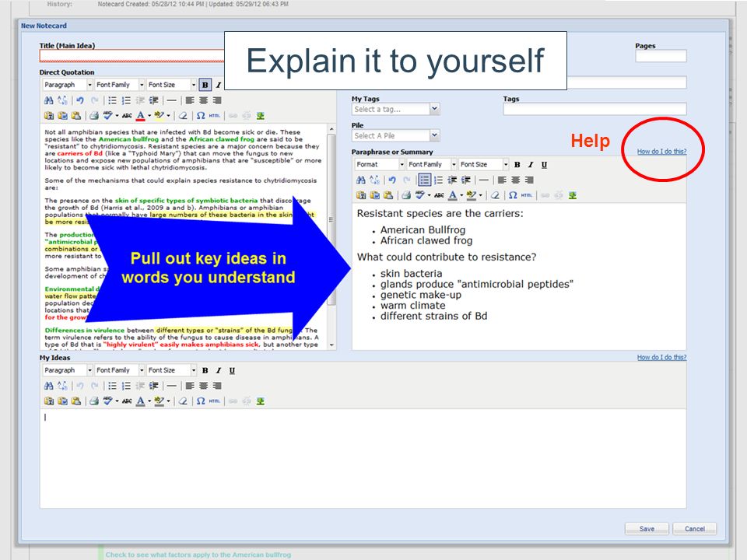Toggle align center in Paraphrase toolbar
This screenshot has height=560, width=747.
click(x=515, y=180)
